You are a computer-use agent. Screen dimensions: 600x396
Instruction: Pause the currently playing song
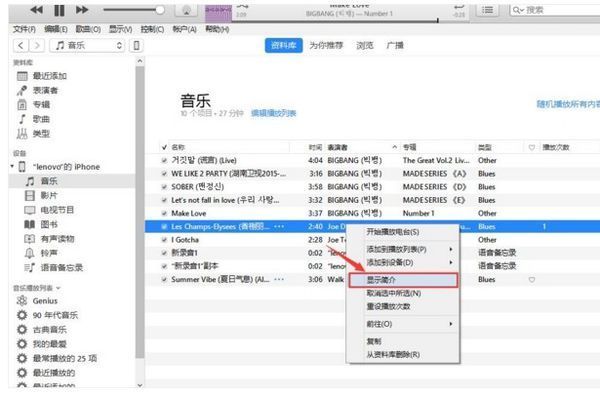coord(59,10)
